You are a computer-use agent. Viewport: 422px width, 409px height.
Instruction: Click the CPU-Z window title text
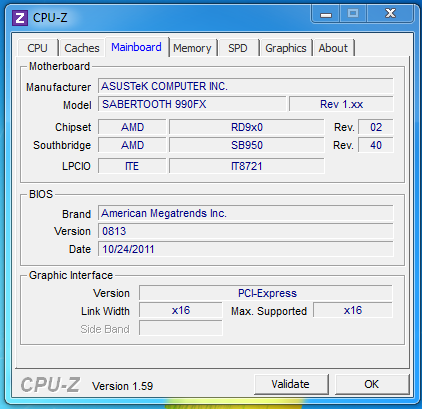50,18
